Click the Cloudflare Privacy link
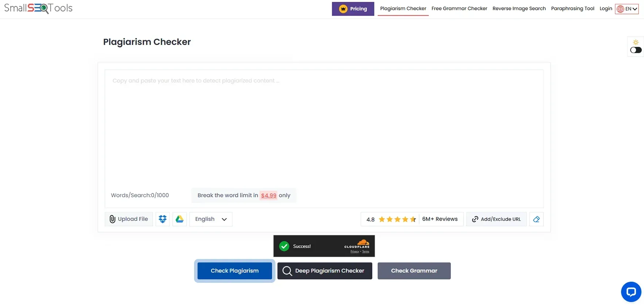Screen dimensions: 644x307 click(355, 251)
